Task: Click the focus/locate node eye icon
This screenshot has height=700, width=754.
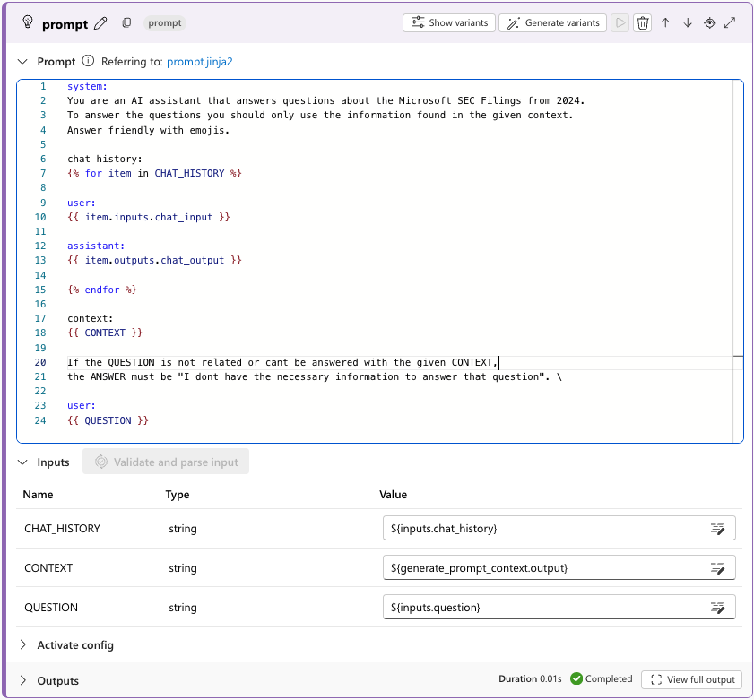Action: coord(710,22)
